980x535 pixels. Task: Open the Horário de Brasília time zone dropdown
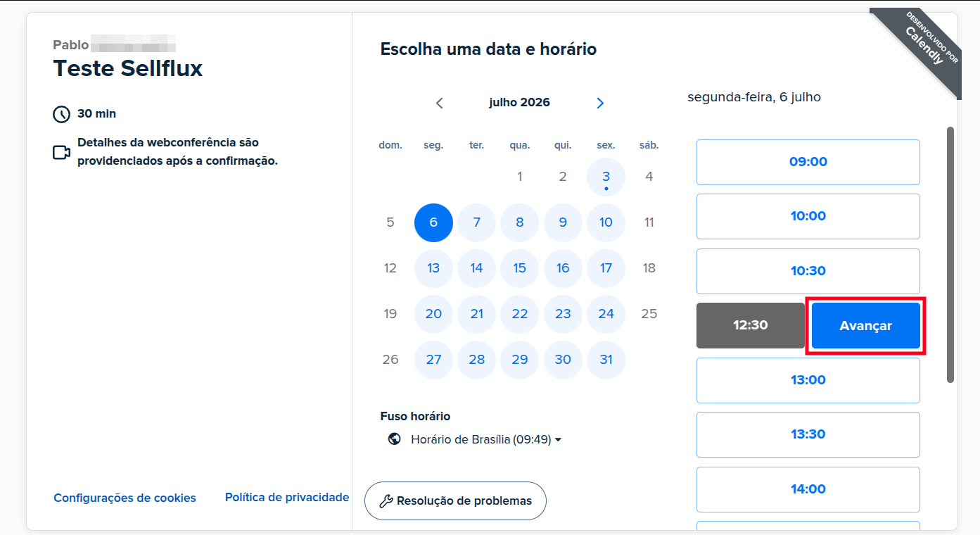(486, 439)
